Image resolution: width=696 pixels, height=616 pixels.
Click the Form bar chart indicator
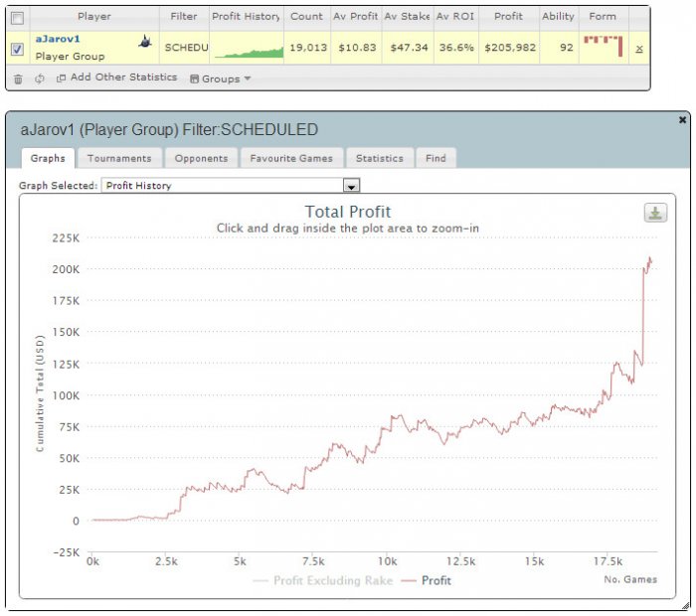coord(603,46)
